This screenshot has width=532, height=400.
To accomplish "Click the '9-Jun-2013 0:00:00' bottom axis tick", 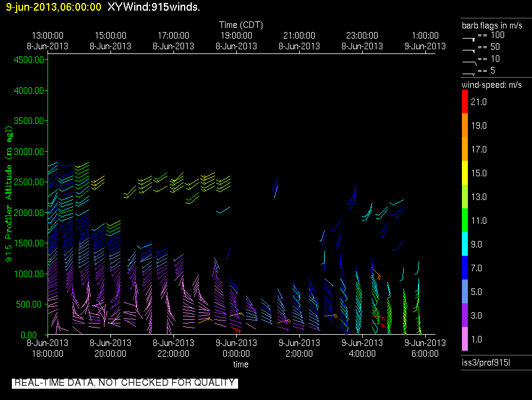I will [x=236, y=348].
